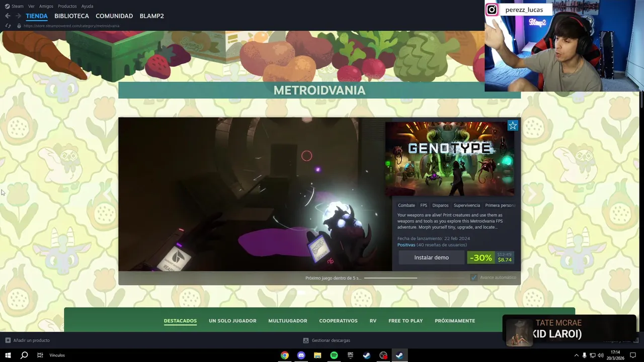The width and height of the screenshot is (644, 362).
Task: Open the notification center icon
Action: point(633,355)
